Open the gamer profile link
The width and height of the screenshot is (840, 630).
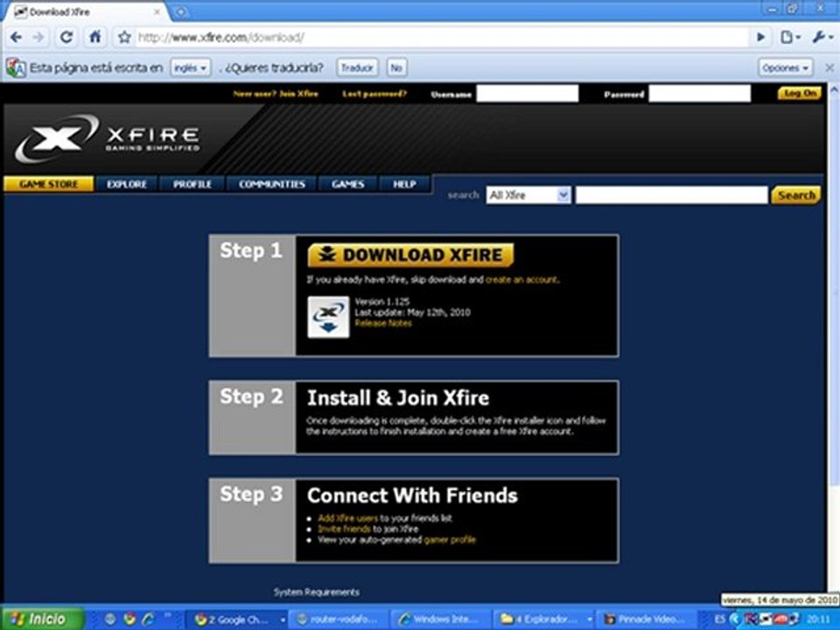[x=450, y=540]
